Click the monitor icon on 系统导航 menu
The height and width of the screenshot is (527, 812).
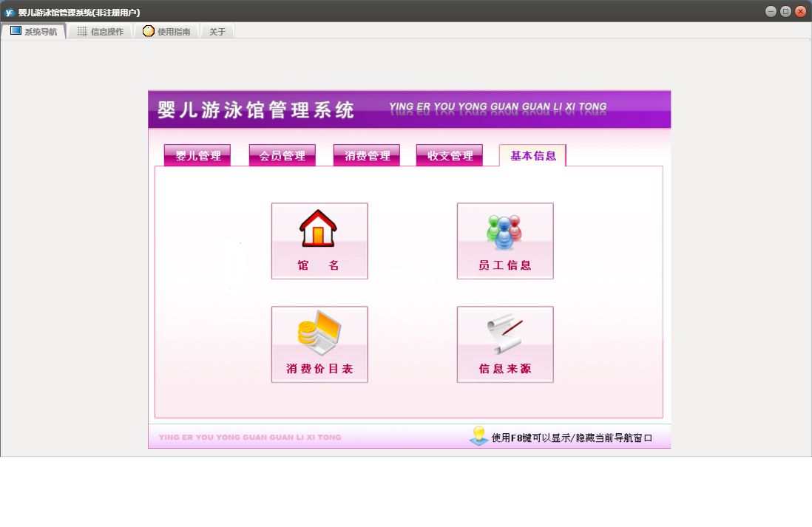[x=16, y=31]
